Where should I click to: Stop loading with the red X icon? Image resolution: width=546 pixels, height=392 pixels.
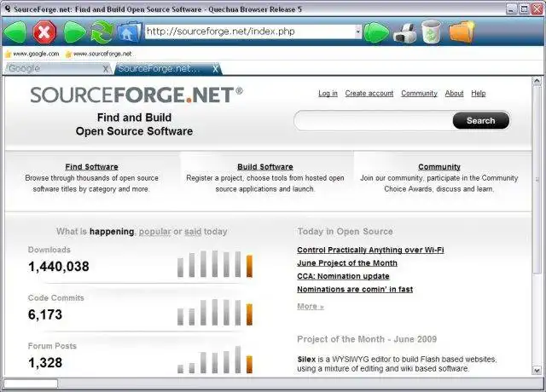44,32
